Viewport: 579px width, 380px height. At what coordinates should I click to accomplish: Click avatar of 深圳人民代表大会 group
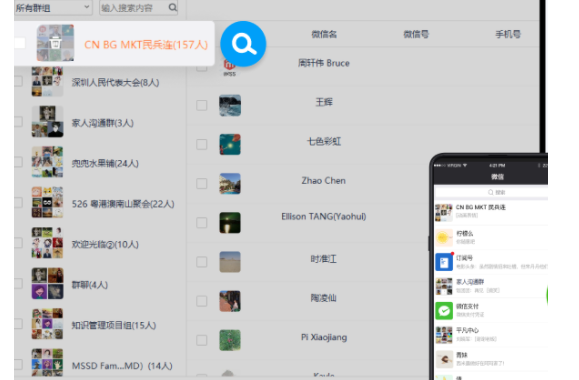[x=47, y=81]
